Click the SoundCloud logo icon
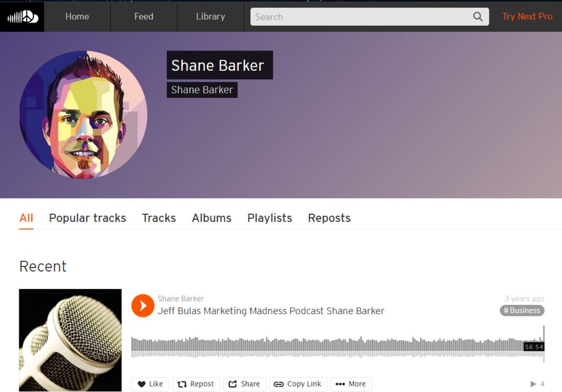562x392 pixels. tap(22, 17)
